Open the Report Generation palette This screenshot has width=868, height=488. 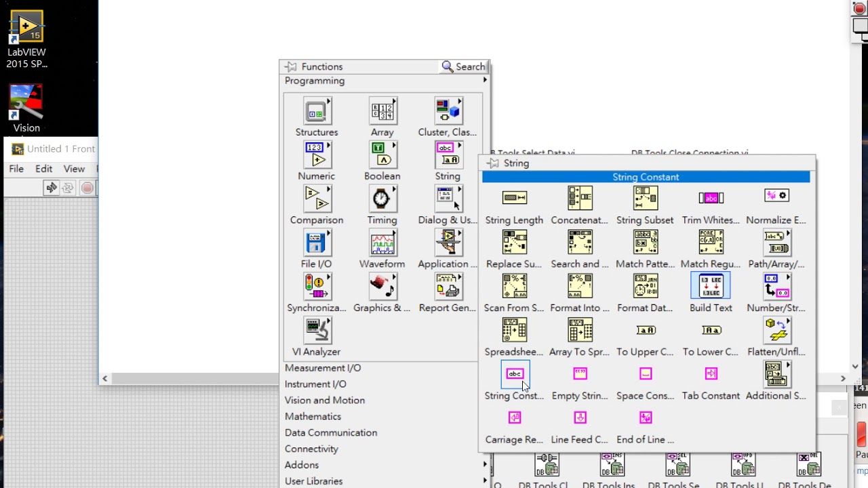point(448,287)
